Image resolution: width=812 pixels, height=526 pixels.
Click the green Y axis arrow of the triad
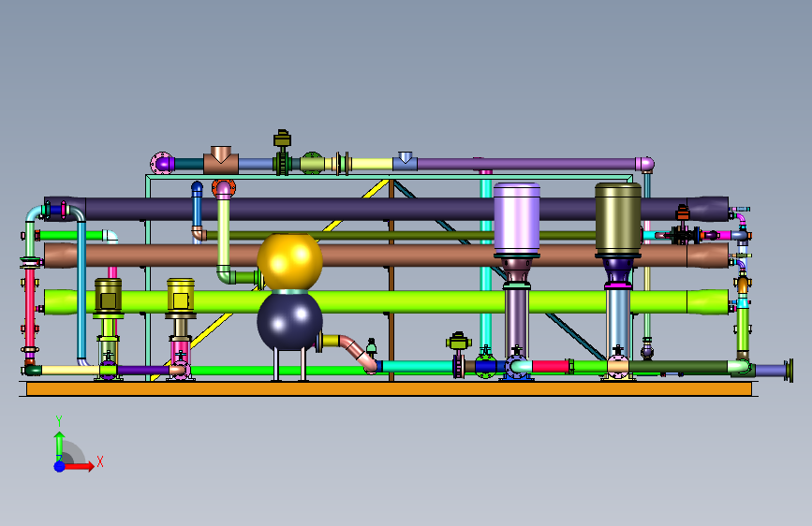click(59, 445)
